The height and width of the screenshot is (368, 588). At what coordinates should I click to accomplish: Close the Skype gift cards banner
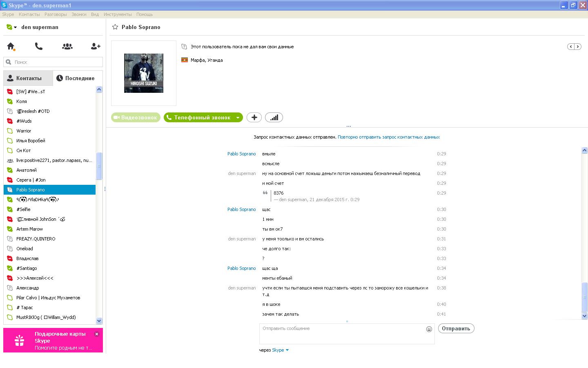[97, 334]
